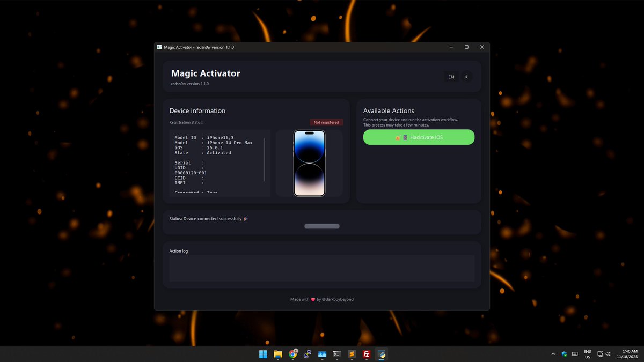
Task: Click the 00008120 UDID value
Action: (191, 173)
